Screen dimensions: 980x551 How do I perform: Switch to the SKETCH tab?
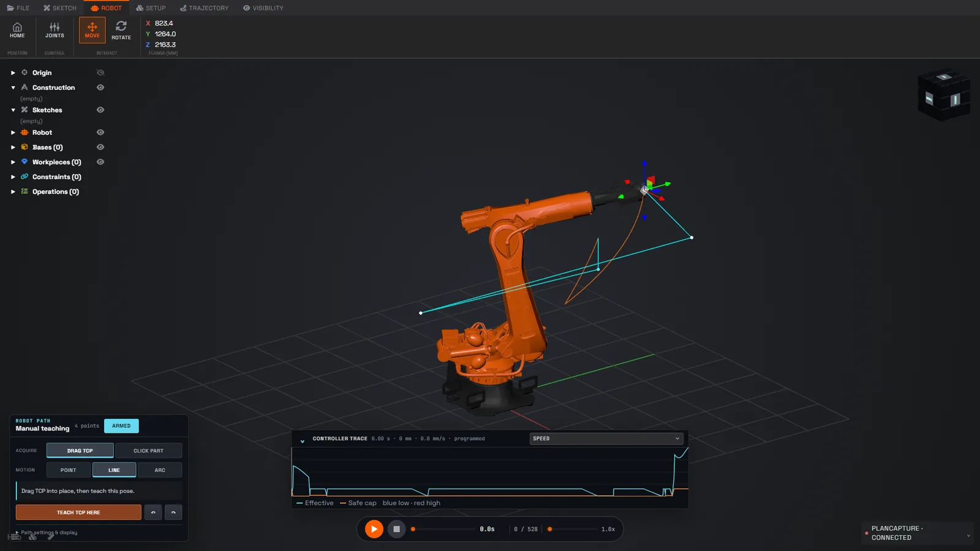click(60, 8)
